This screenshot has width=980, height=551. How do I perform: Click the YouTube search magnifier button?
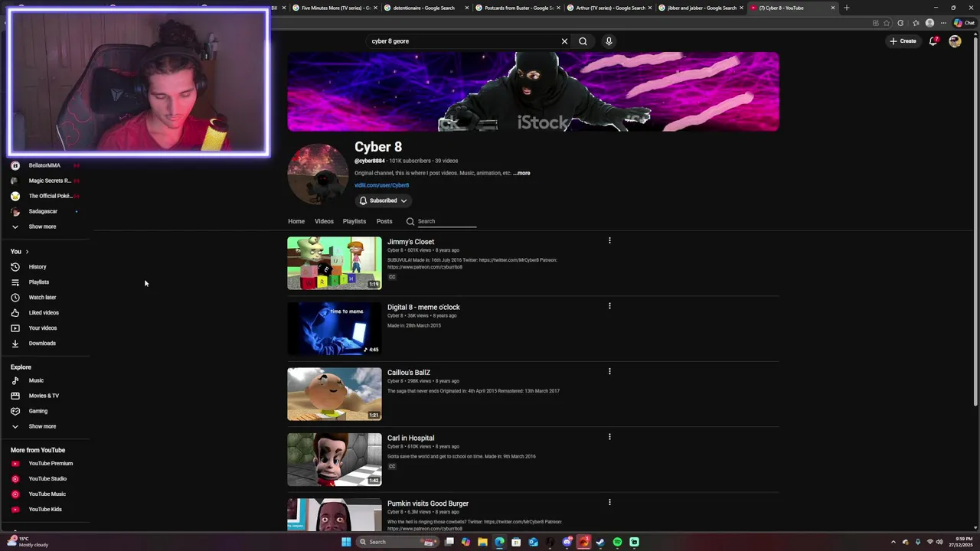(583, 41)
